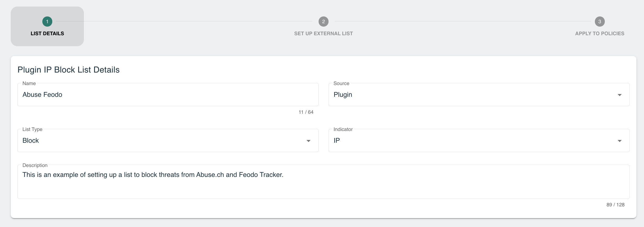Go to the Apply to Policies step

600,33
